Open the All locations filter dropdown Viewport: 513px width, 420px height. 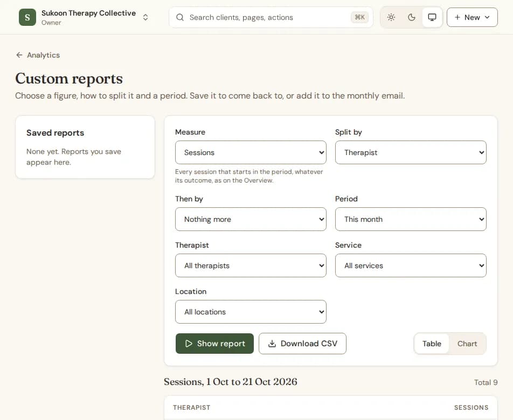(x=251, y=312)
